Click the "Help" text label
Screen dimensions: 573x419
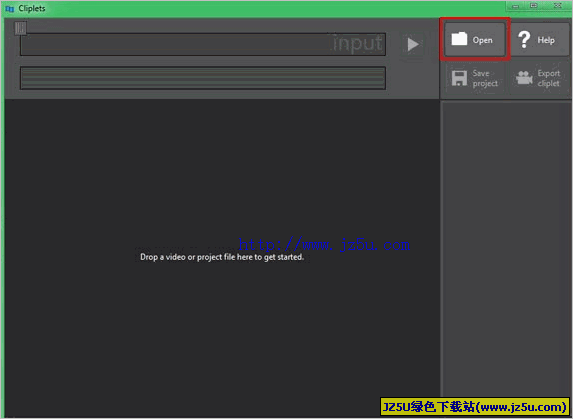coord(546,40)
